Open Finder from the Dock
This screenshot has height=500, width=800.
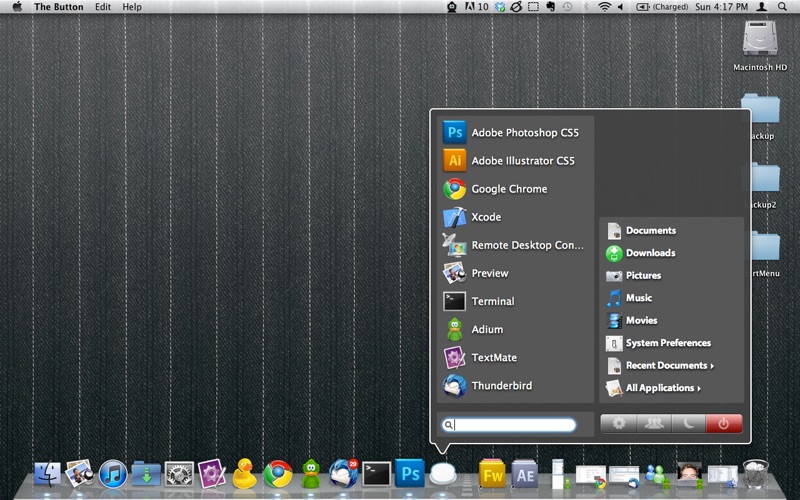point(47,474)
